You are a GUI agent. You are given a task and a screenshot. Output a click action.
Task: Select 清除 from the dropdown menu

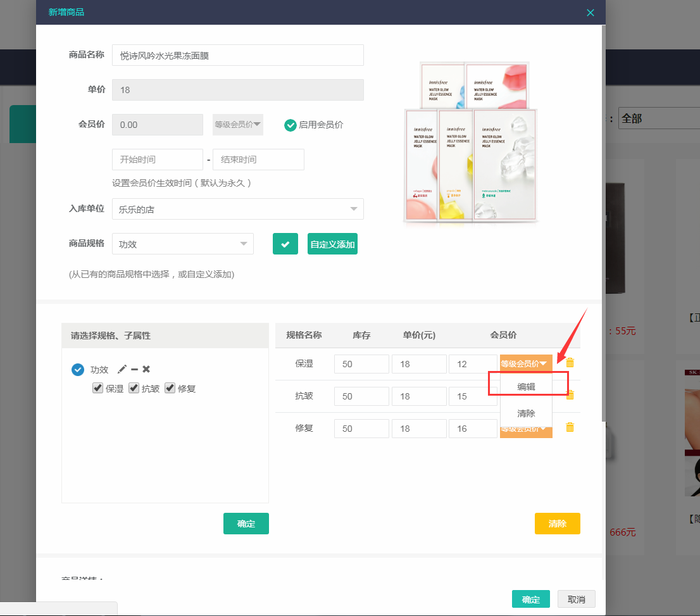point(526,413)
